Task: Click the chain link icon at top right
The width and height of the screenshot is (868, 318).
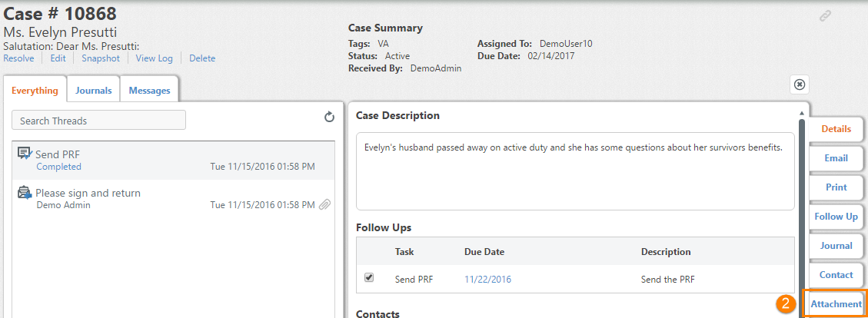Action: 826,16
